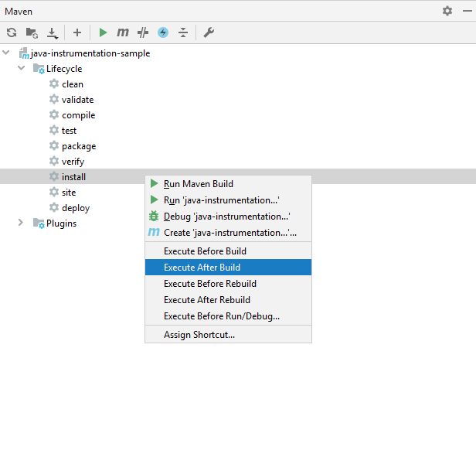Expand the Plugins node
This screenshot has height=457, width=476.
tap(21, 223)
